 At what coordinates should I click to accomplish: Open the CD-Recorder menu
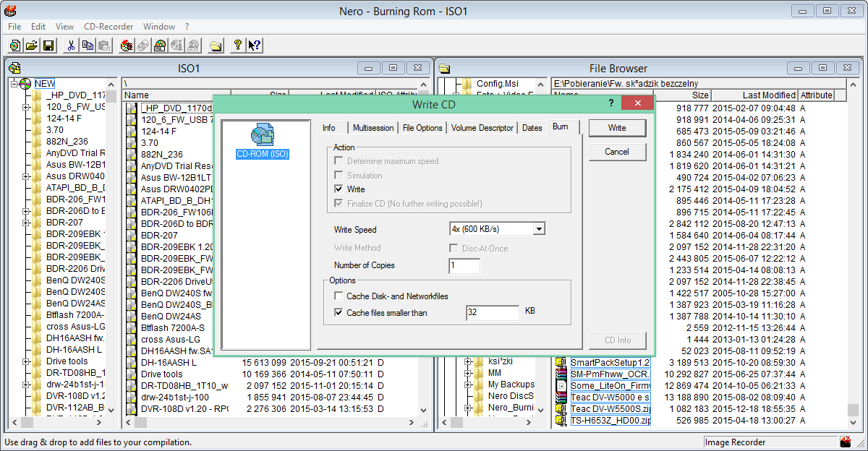109,27
